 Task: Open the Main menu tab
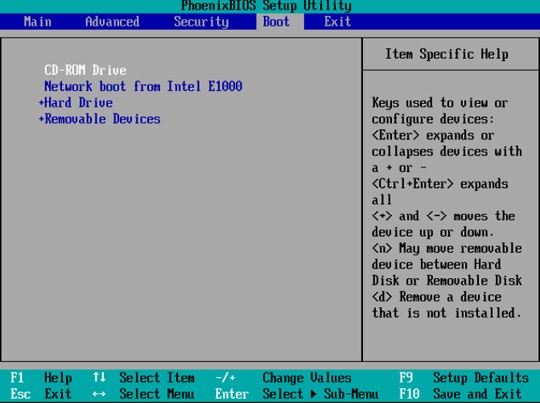click(38, 22)
